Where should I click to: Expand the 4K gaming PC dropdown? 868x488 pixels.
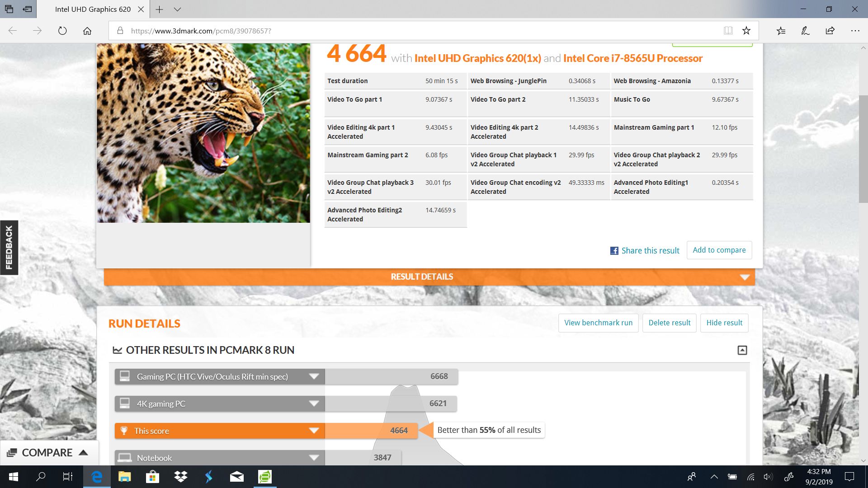pyautogui.click(x=314, y=404)
